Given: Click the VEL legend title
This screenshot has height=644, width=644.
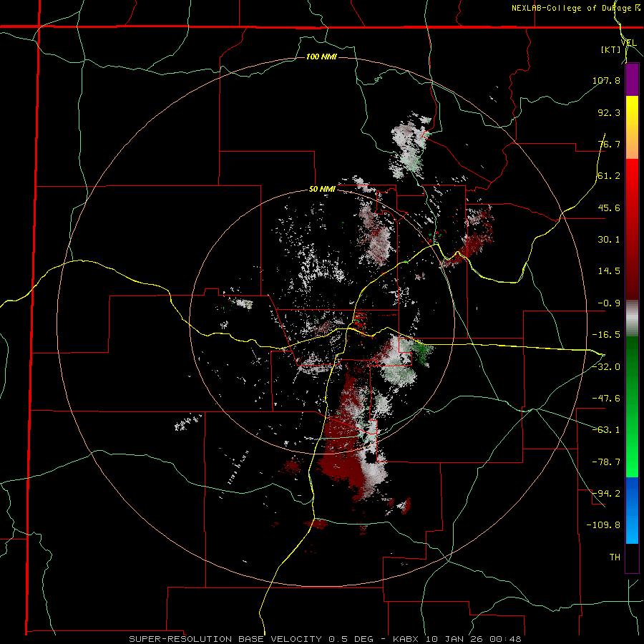Looking at the screenshot, I should click(628, 43).
